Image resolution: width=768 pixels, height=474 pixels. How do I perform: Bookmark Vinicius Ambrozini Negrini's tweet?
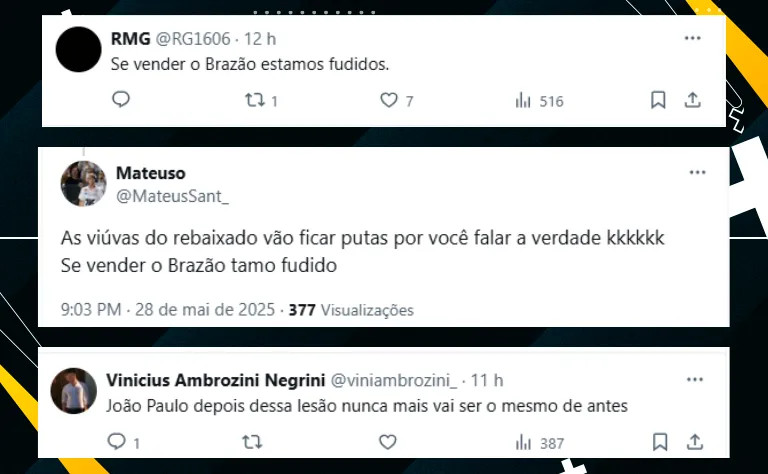(x=660, y=442)
